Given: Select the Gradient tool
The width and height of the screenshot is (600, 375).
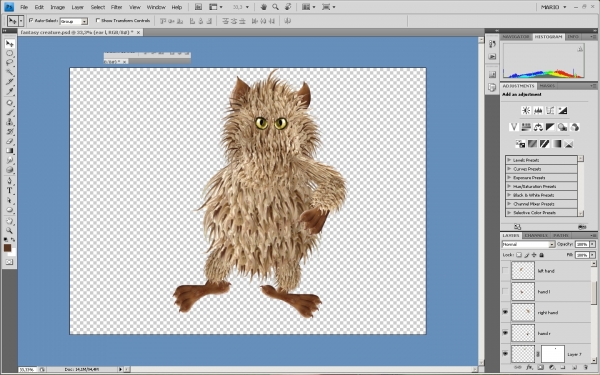Looking at the screenshot, I should (10, 151).
